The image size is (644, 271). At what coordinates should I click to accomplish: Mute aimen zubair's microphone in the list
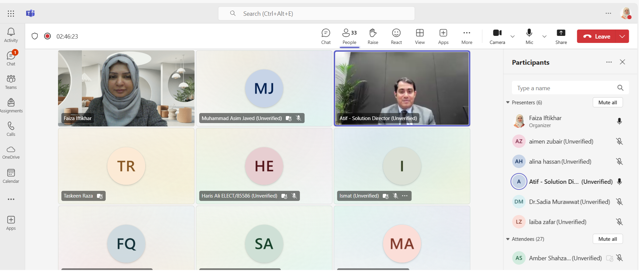point(619,142)
